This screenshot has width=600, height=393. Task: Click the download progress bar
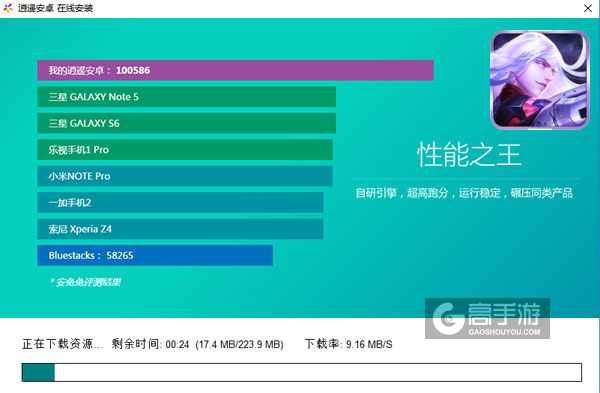coord(302,372)
